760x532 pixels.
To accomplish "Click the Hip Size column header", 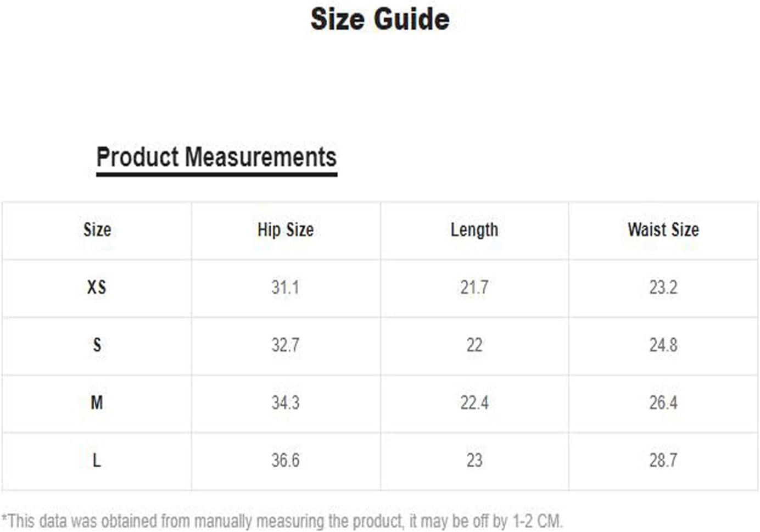I will coord(286,229).
